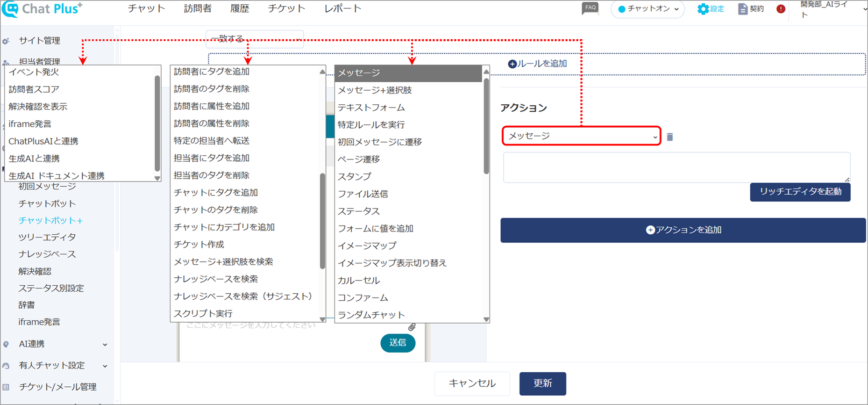Screen dimensions: 868x405
Task: Delete the action with the trash icon
Action: click(x=670, y=137)
